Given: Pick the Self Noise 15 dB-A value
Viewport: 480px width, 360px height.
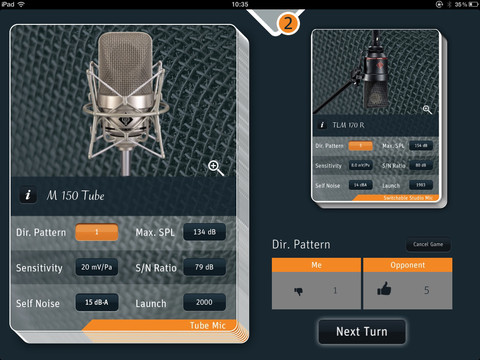Looking at the screenshot, I should point(97,302).
